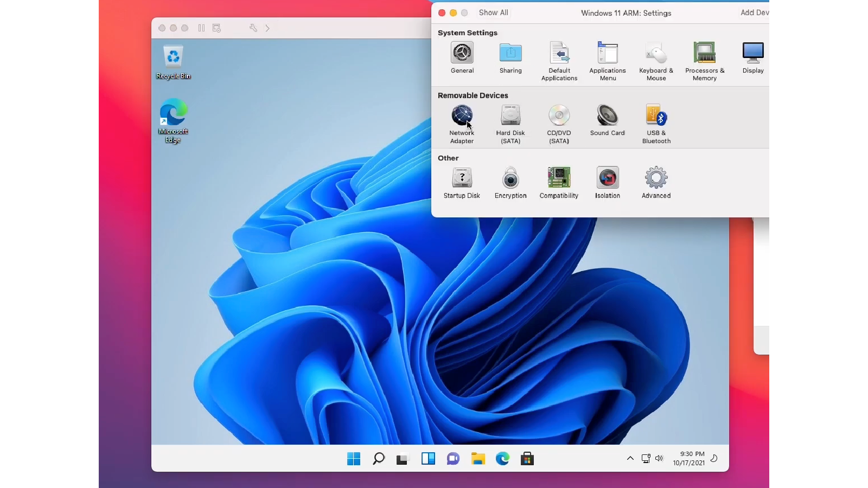
Task: Click Add Device button in Settings
Action: 755,12
